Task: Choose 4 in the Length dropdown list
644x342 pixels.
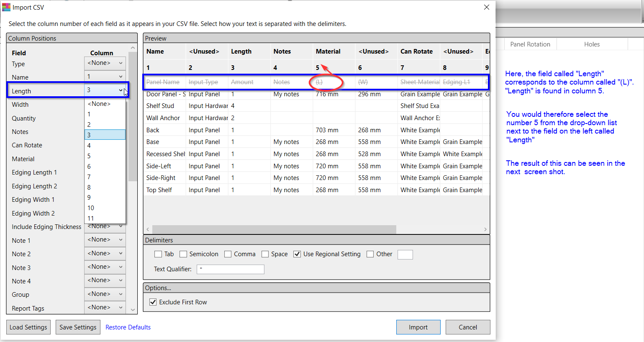Action: (105, 146)
